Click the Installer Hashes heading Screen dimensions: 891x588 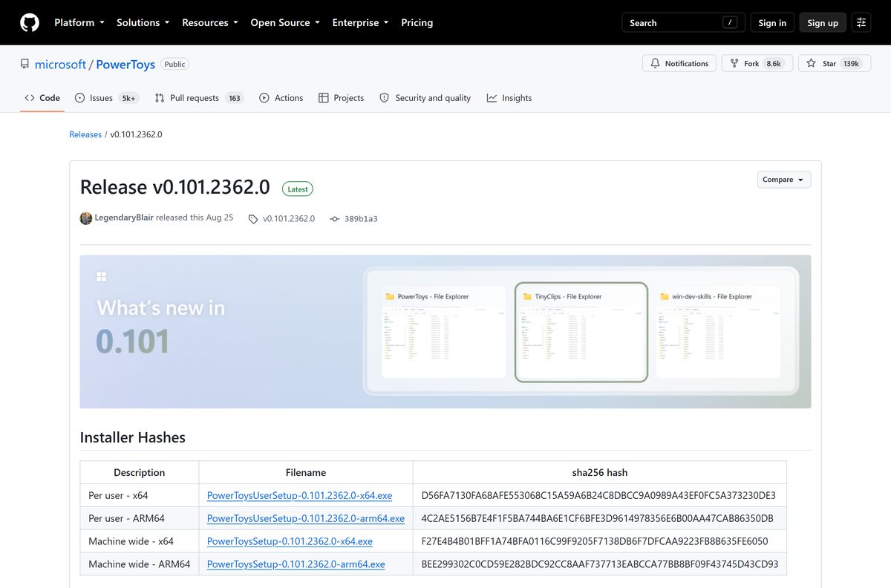click(x=133, y=437)
